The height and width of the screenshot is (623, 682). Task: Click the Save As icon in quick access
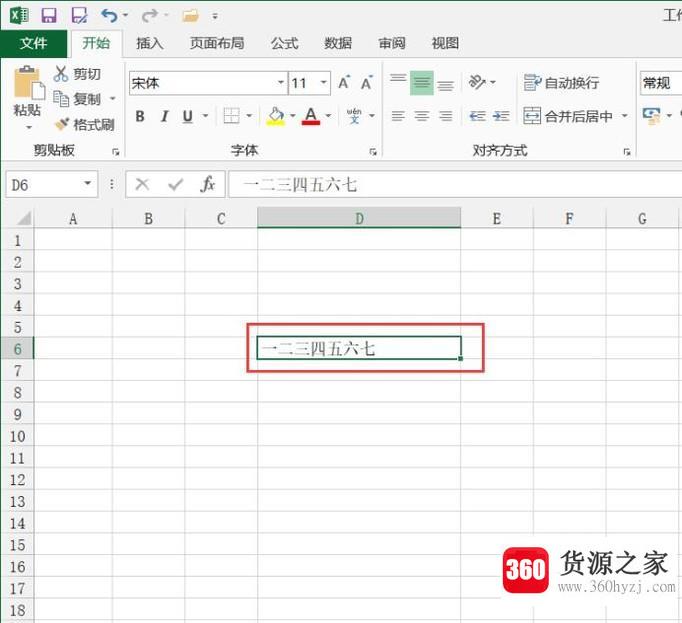point(79,16)
